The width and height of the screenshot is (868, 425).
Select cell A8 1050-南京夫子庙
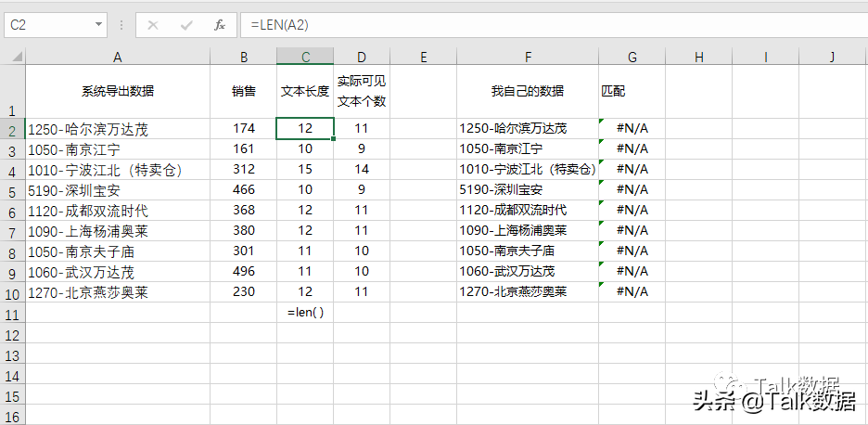(118, 251)
